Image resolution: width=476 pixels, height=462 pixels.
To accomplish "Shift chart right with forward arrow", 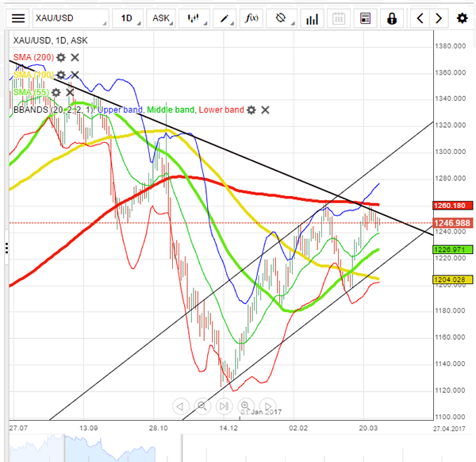I will tap(439, 18).
